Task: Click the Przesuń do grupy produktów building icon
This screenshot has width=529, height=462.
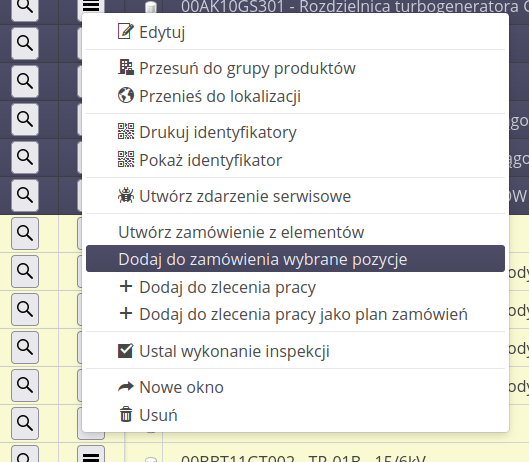Action: click(126, 67)
